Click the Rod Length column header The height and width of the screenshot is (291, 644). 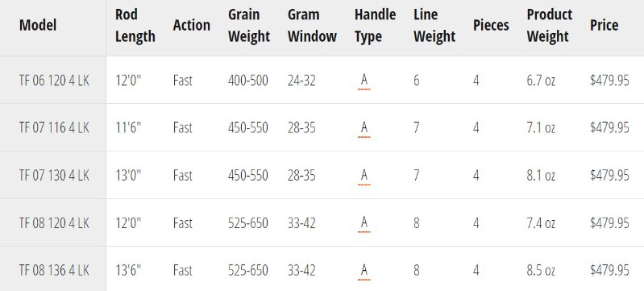135,26
